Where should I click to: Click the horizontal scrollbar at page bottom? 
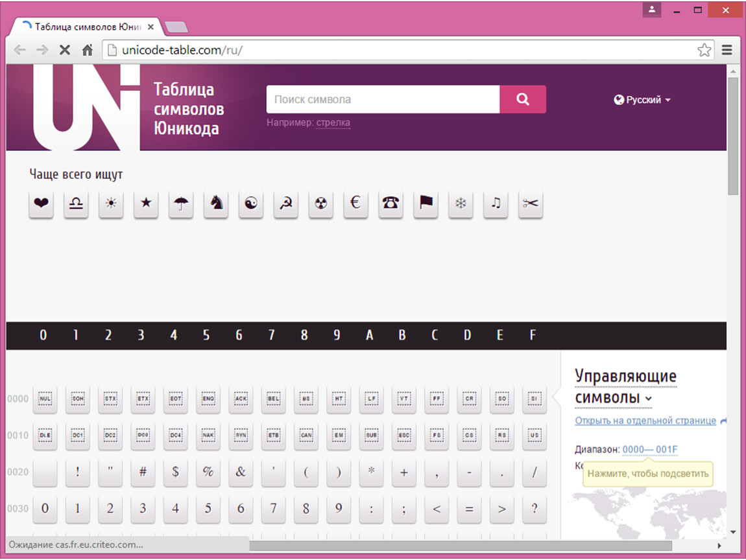[x=461, y=546]
